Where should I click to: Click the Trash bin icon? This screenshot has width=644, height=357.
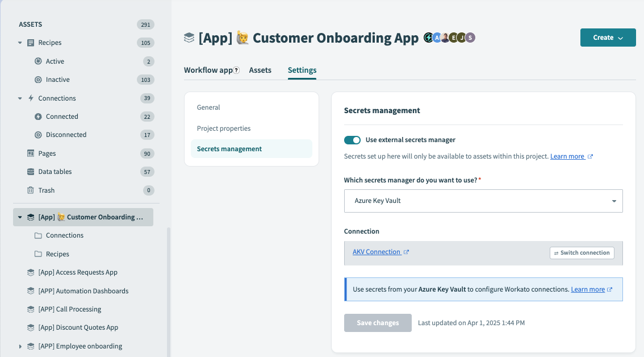click(x=31, y=190)
